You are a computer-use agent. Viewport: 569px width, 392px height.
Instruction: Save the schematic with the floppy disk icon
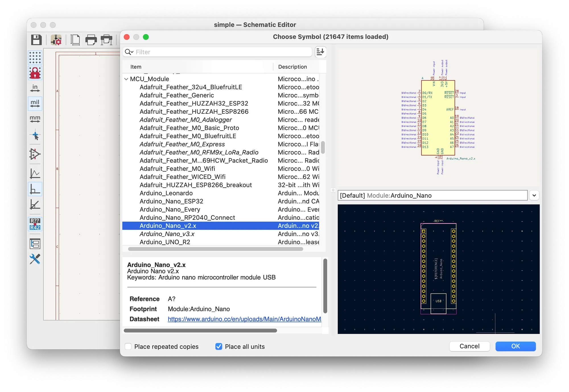click(36, 40)
